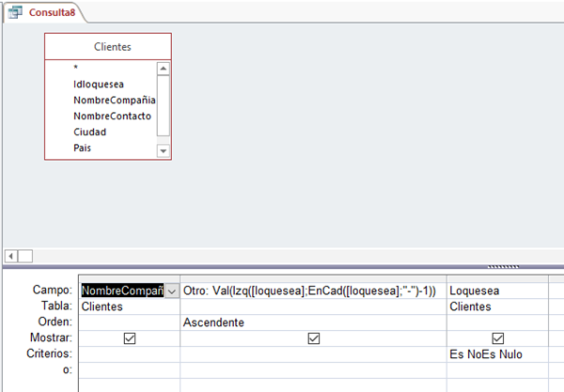Click the up arrow of Clientes field list scrollbar
The height and width of the screenshot is (392, 564).
click(x=164, y=69)
